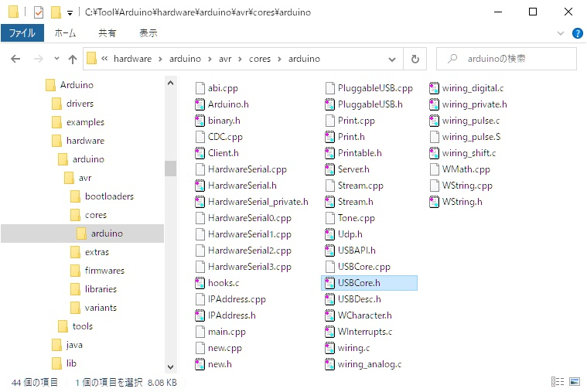The width and height of the screenshot is (587, 392).
Task: Open the Help question mark icon
Action: point(577,33)
